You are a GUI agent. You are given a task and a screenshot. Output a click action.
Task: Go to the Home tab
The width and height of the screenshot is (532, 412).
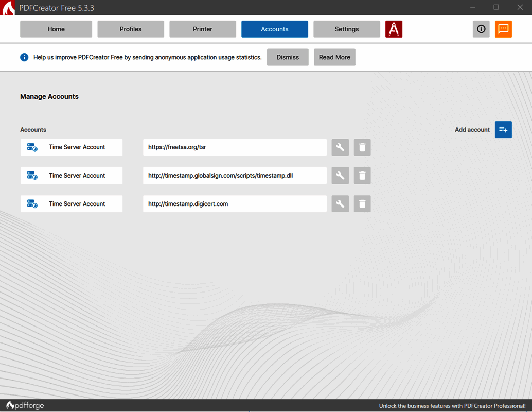(x=56, y=29)
